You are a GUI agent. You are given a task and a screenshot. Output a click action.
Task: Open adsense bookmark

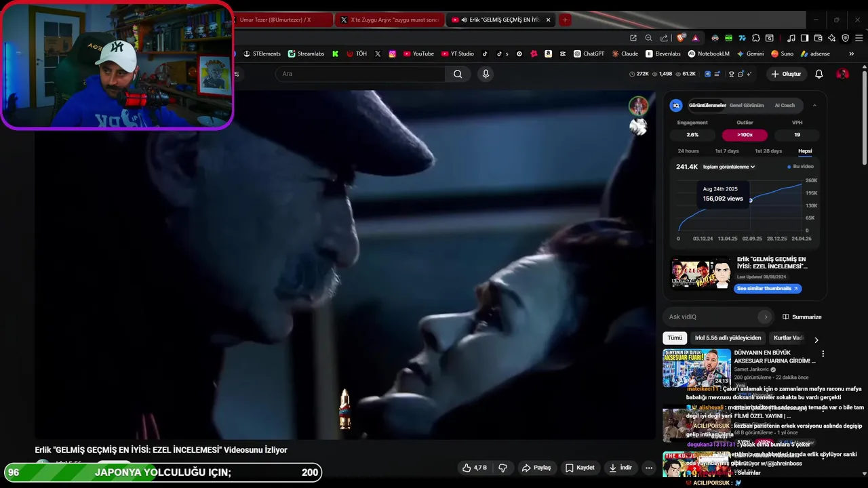(x=815, y=54)
